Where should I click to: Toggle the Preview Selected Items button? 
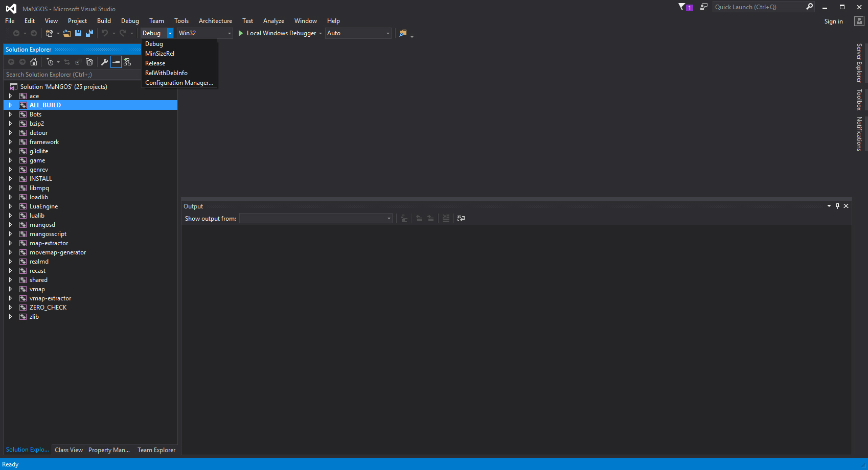(116, 62)
